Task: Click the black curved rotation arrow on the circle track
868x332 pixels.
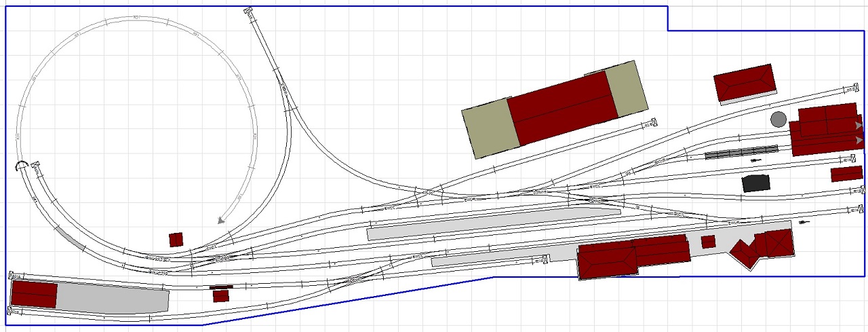Action: click(x=21, y=164)
